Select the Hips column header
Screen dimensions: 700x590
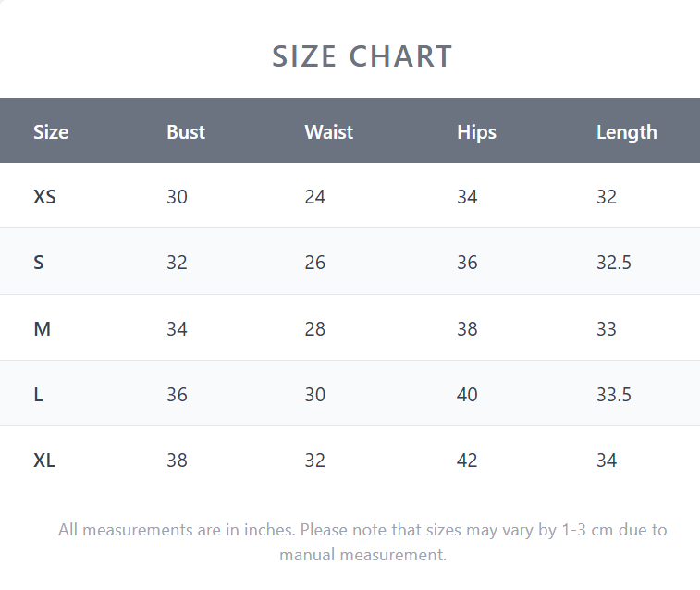coord(476,132)
